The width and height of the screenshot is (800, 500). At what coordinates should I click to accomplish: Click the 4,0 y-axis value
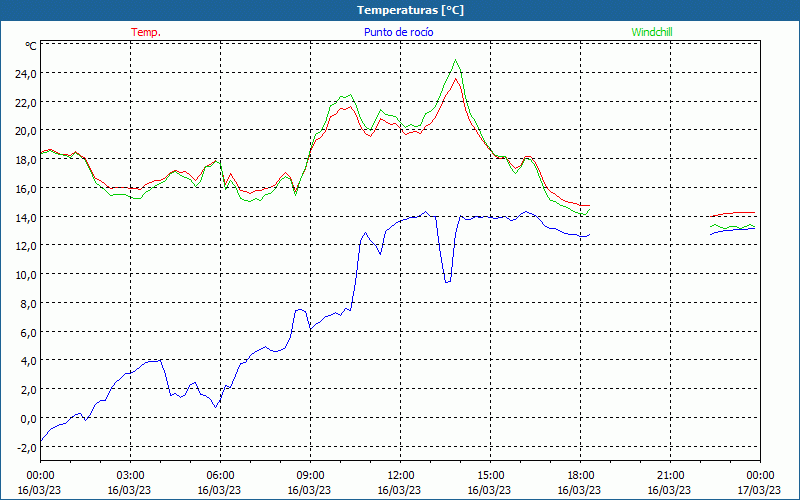28,361
